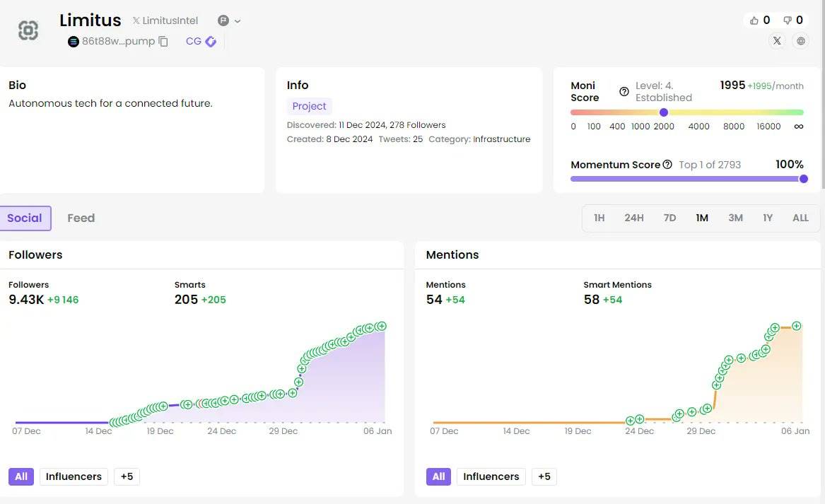
Task: Expand the dropdown chevron beside the flag icon
Action: coord(238,21)
